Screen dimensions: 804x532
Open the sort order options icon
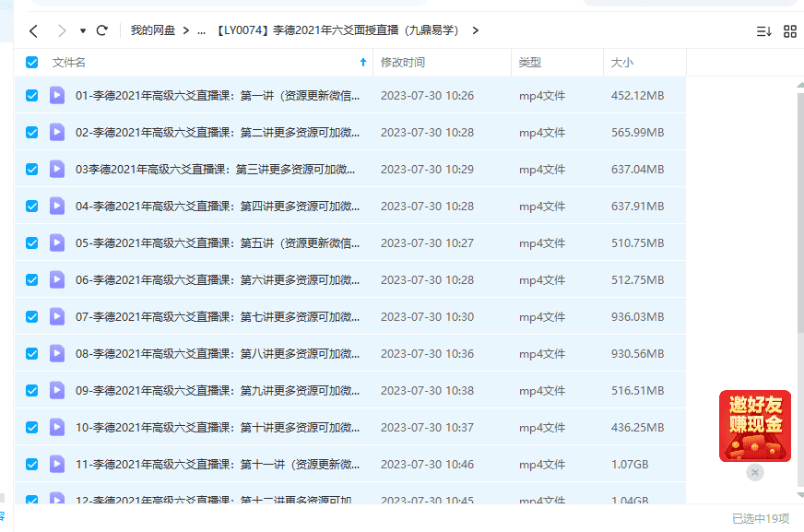763,31
